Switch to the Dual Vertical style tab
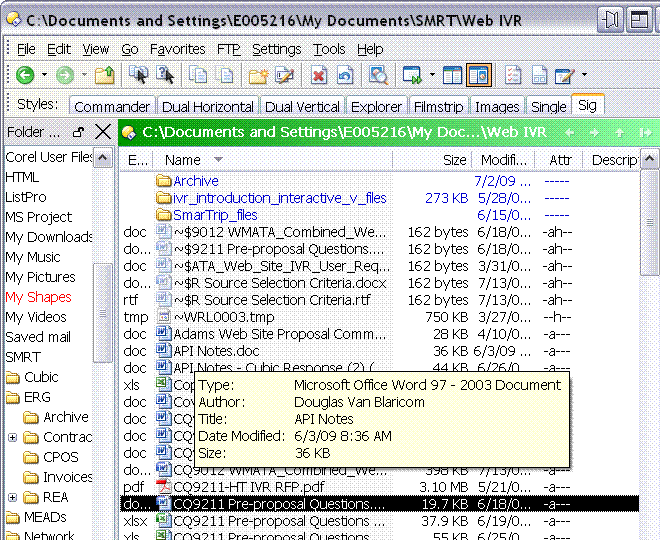660x540 pixels. 302,106
